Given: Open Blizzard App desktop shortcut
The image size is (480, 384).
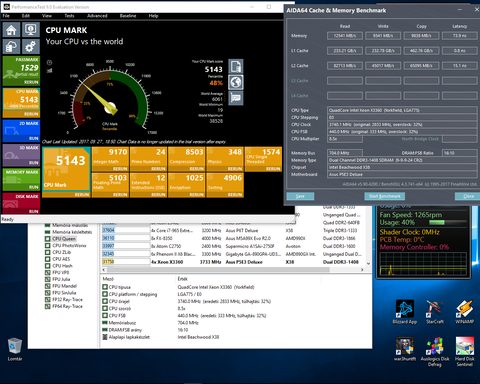Looking at the screenshot, I should pyautogui.click(x=405, y=312).
